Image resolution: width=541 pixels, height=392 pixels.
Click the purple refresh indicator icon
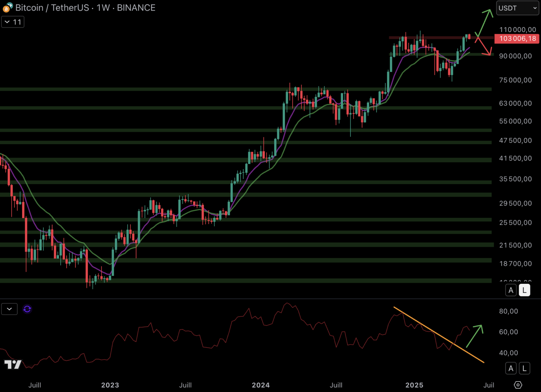[x=27, y=309]
